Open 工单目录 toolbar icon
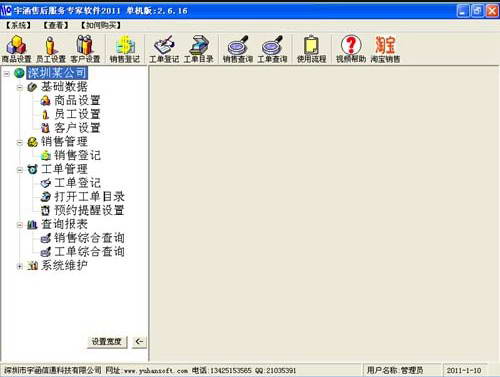Viewport: 500px width, 377px height. 198,49
